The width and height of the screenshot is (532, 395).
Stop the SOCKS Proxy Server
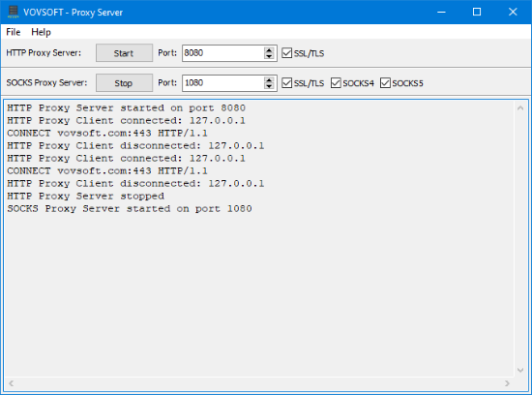pos(124,83)
